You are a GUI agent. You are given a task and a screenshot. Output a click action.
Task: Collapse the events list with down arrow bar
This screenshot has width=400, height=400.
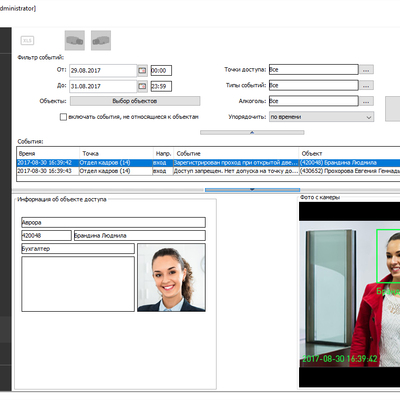(252, 190)
